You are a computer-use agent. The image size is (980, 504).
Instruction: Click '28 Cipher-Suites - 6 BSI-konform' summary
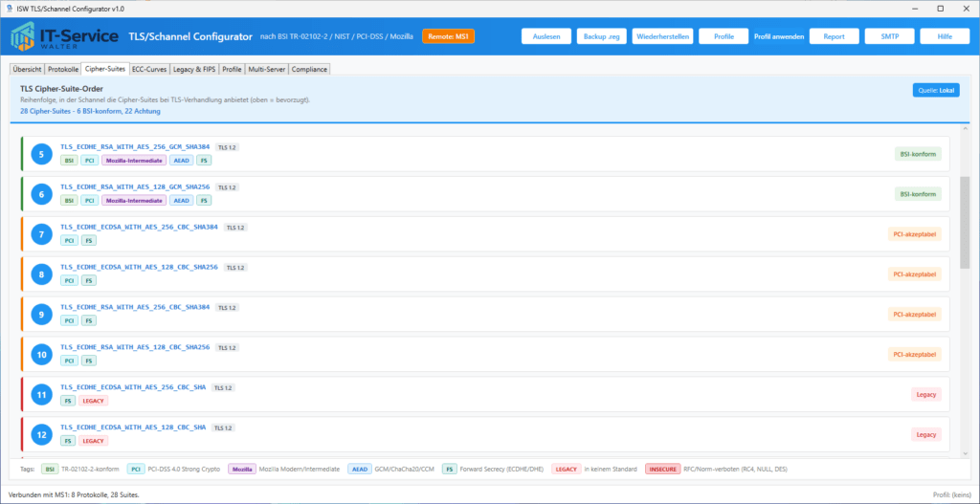point(90,111)
